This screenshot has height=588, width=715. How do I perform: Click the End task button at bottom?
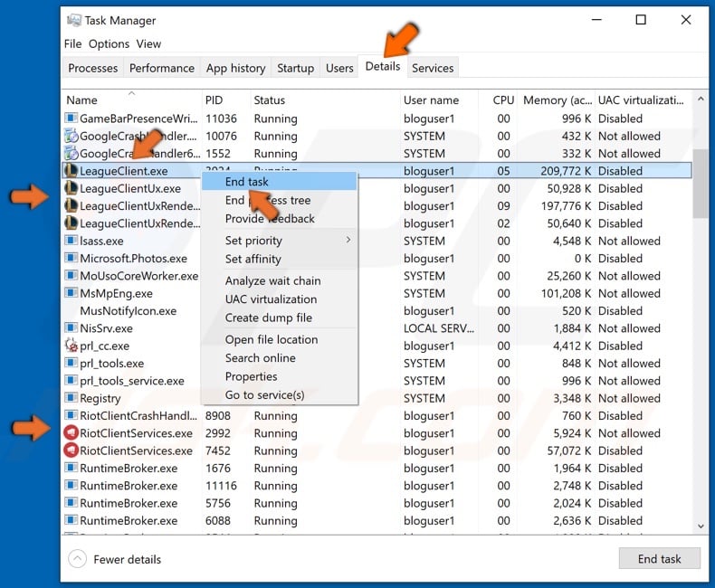(x=660, y=558)
